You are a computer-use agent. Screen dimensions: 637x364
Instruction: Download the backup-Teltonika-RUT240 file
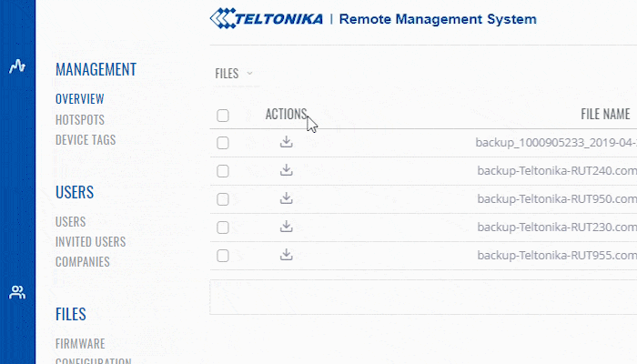pos(286,170)
